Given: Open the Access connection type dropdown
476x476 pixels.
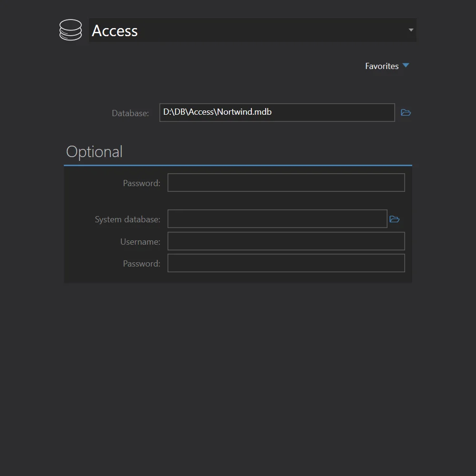Looking at the screenshot, I should click(410, 30).
